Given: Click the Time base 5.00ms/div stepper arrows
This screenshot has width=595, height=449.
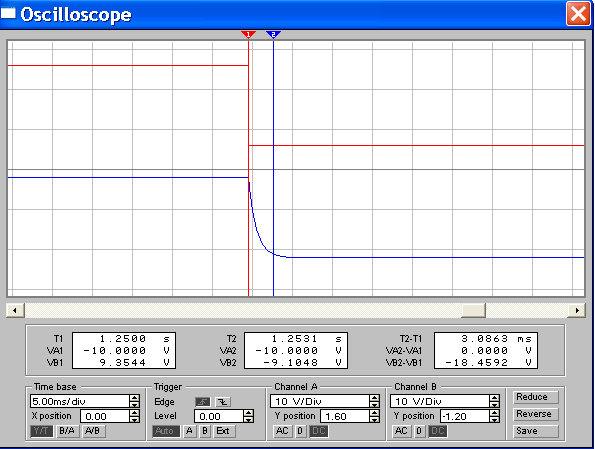Looking at the screenshot, I should (x=134, y=401).
